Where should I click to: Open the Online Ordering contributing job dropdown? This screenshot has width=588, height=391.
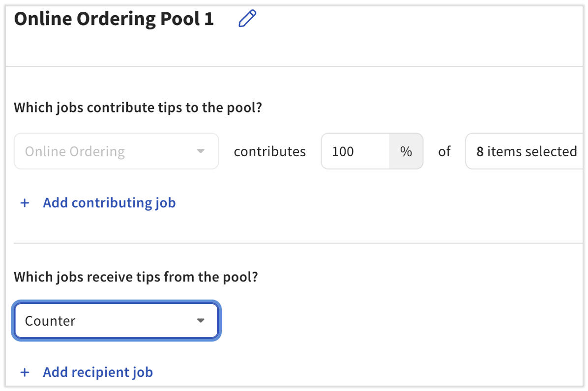coord(116,151)
